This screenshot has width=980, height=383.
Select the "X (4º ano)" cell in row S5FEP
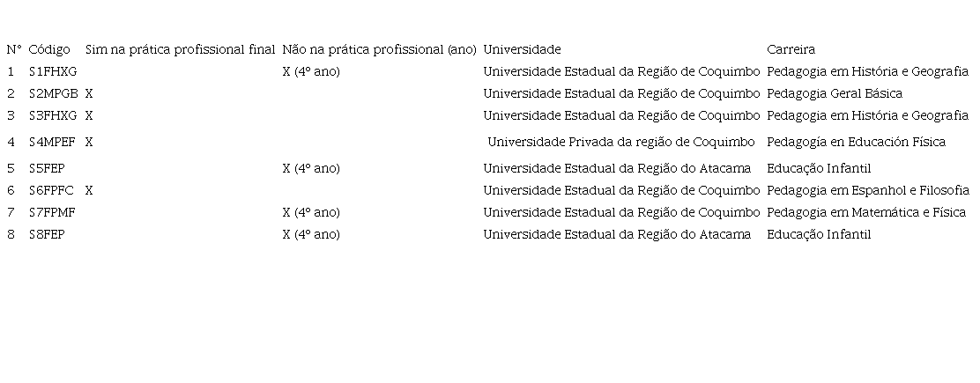click(x=311, y=168)
